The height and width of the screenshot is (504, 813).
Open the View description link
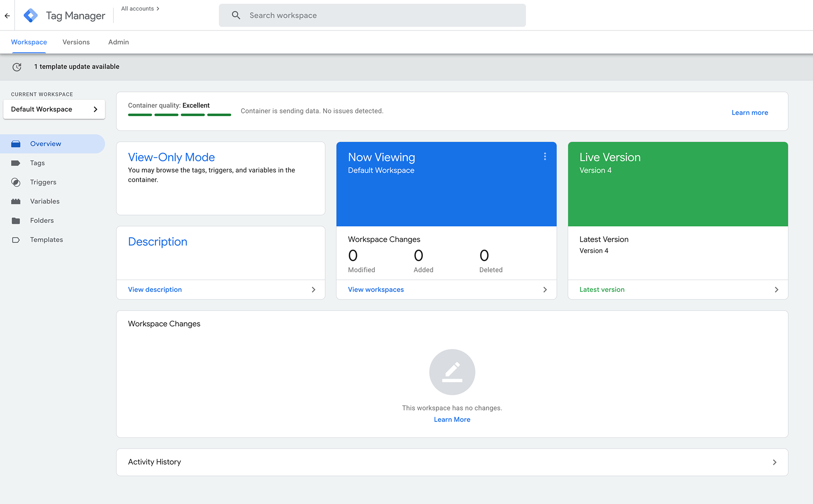155,290
